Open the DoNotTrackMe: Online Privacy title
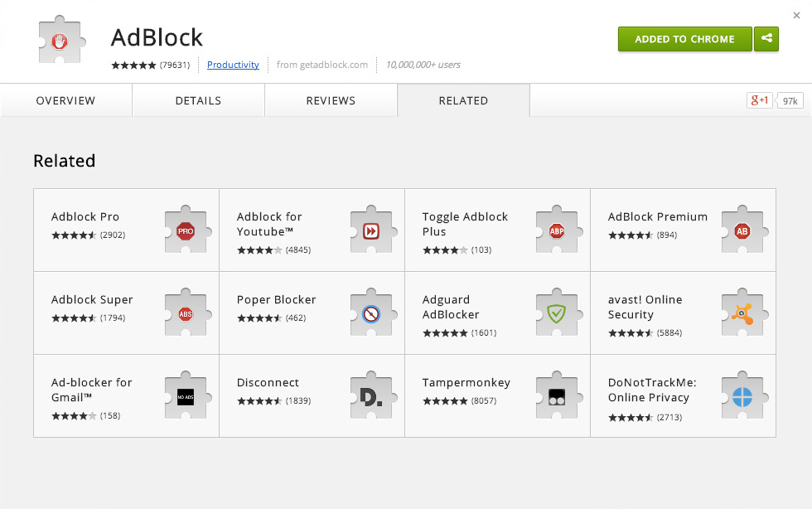 pos(652,390)
